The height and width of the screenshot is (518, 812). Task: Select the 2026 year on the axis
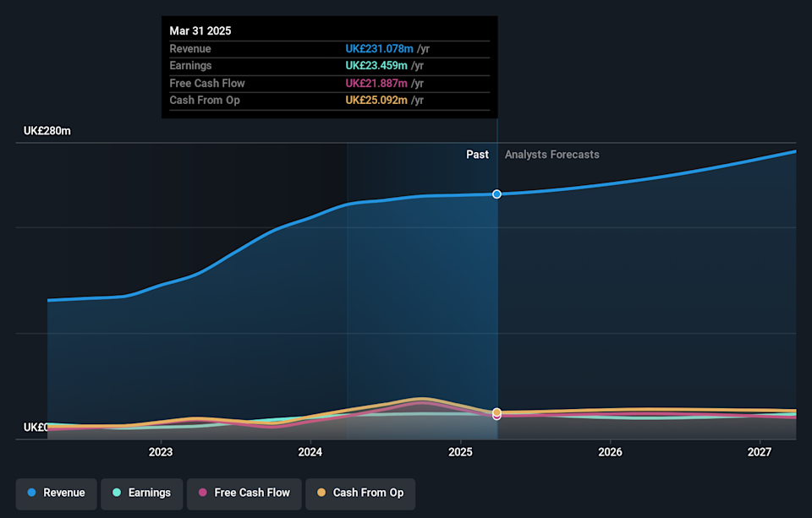tap(610, 452)
